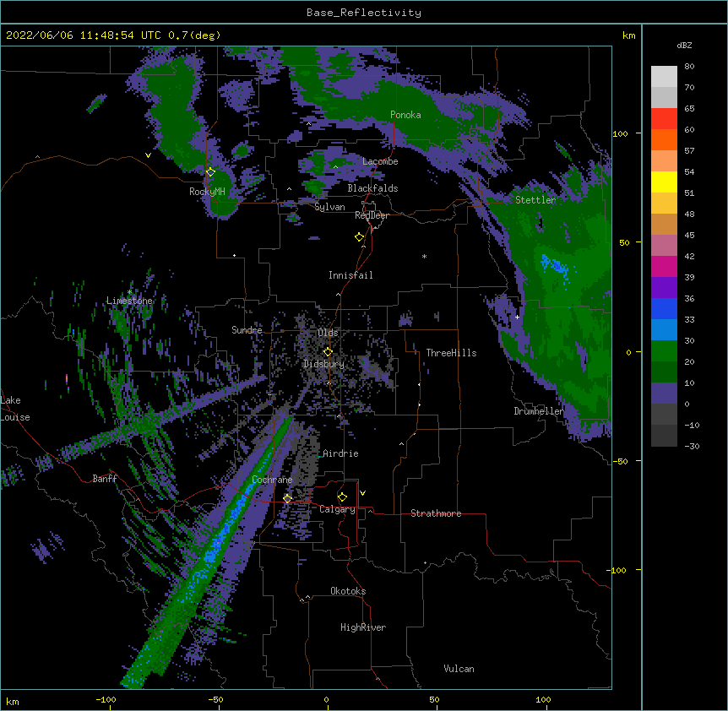728x711 pixels.
Task: Click the white asterisk marker east of Innisfail
Action: click(x=424, y=256)
